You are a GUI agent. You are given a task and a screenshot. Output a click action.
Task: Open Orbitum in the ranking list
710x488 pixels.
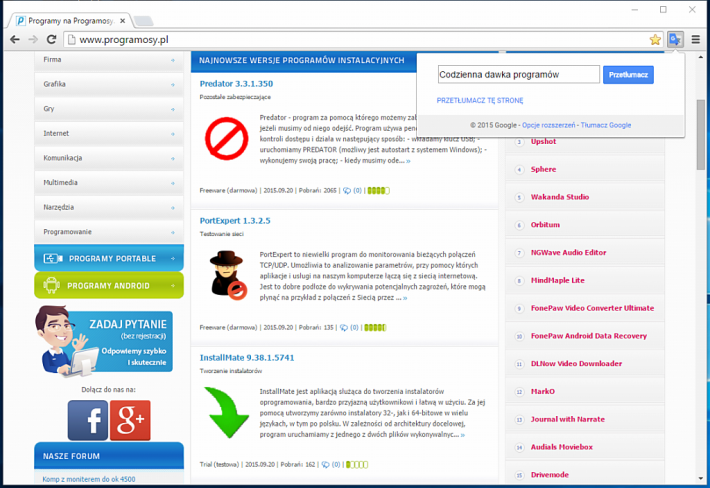[x=545, y=225]
